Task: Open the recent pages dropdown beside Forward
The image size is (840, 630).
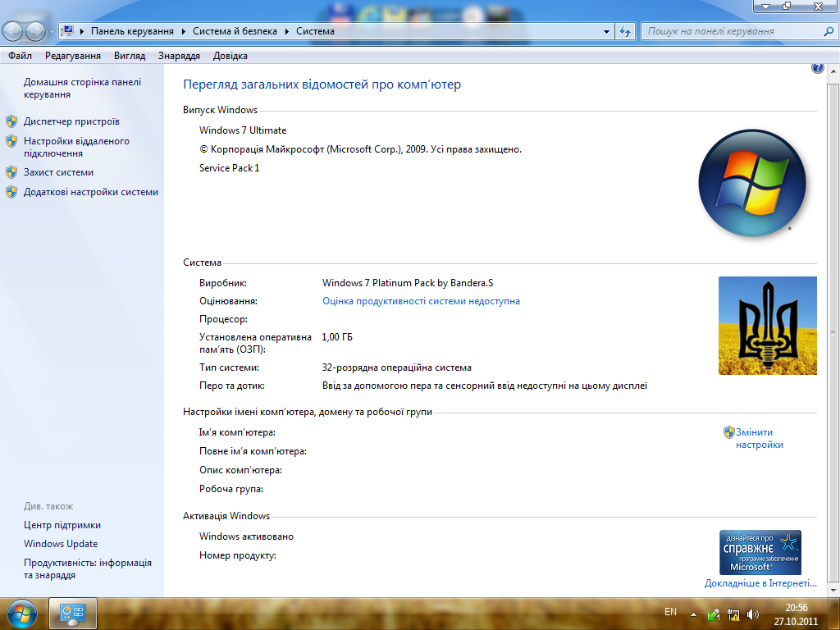Action: pos(52,32)
